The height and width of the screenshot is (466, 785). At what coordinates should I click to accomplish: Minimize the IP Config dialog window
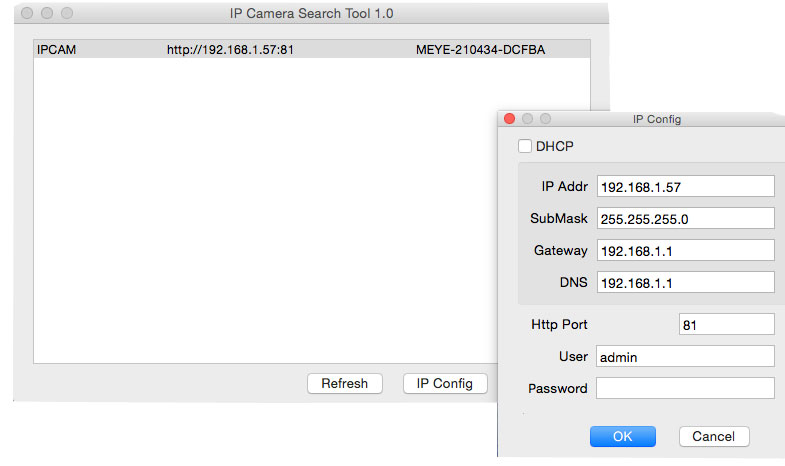[528, 119]
